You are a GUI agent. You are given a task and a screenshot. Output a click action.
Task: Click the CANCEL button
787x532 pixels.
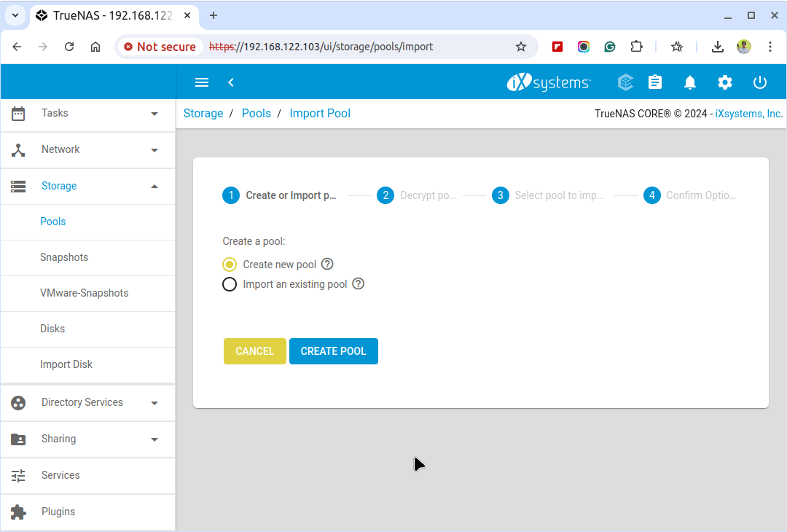tap(255, 351)
